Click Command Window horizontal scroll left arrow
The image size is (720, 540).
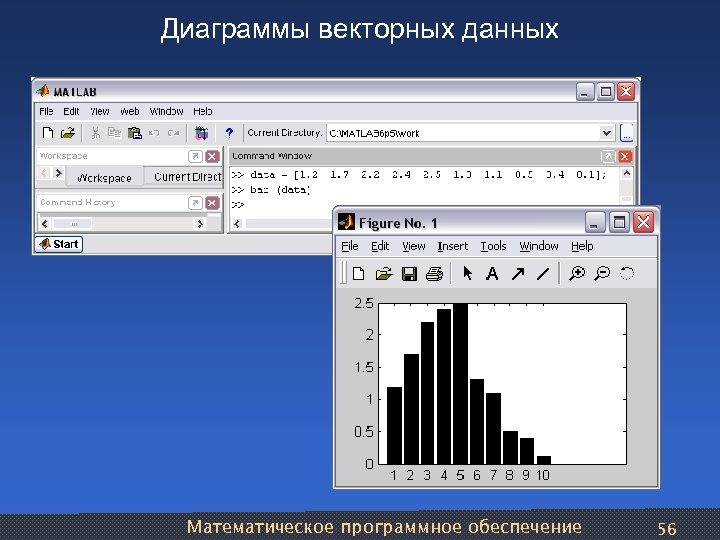(x=237, y=224)
